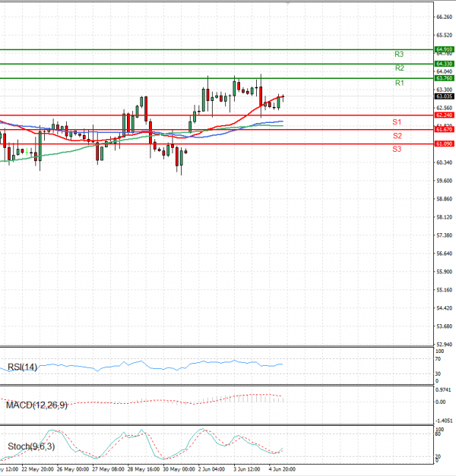Image resolution: width=456 pixels, height=476 pixels.
Task: Click the MACD -1.4051 scale value
Action: [444, 421]
